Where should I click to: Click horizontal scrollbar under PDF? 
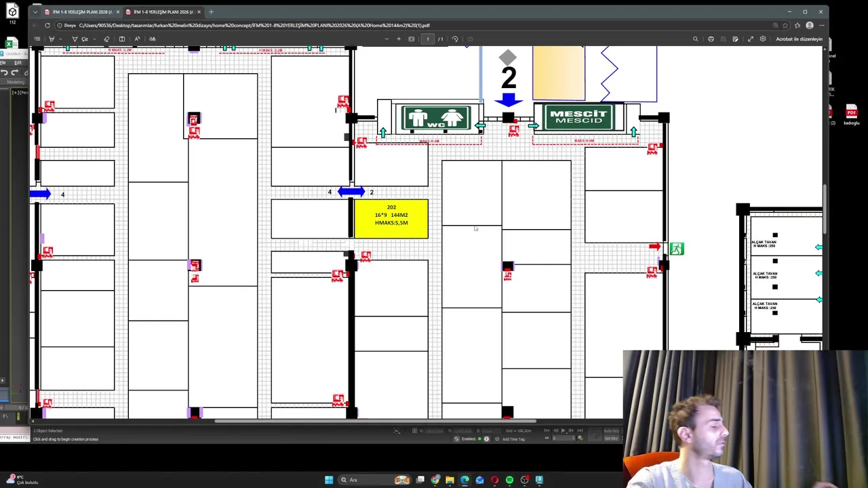click(376, 420)
